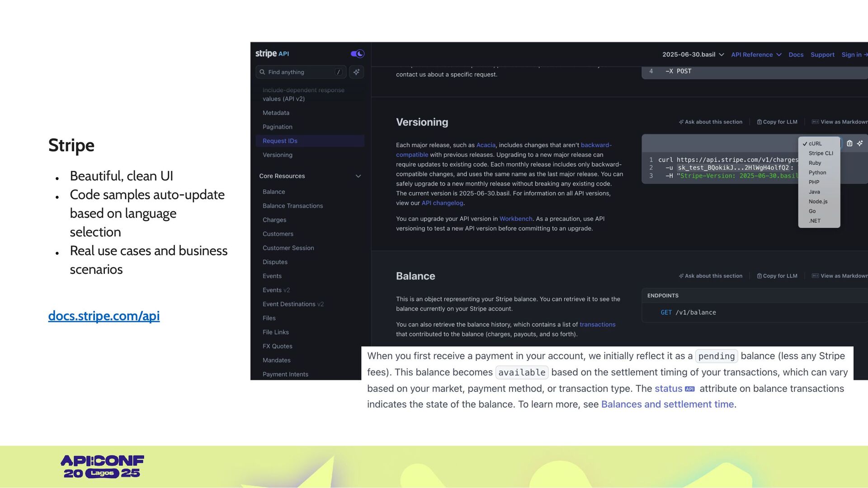Open the Support link in header
The height and width of the screenshot is (488, 868).
(822, 55)
